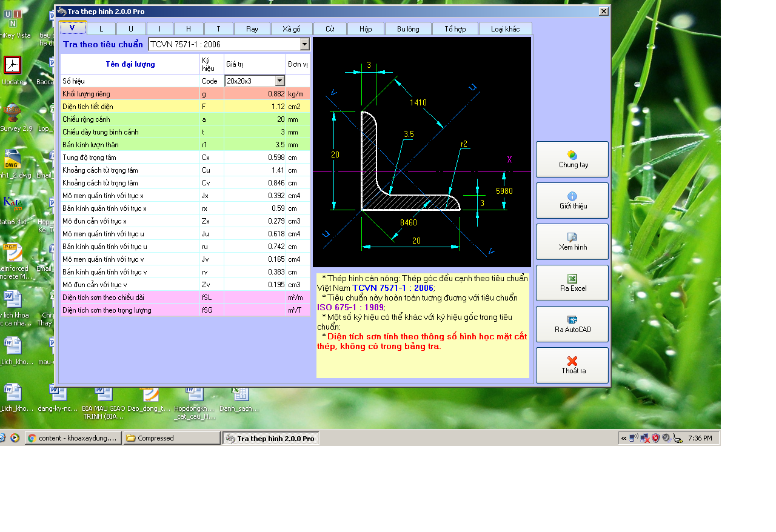Open the Cừ tab
The width and height of the screenshot is (776, 532).
330,29
